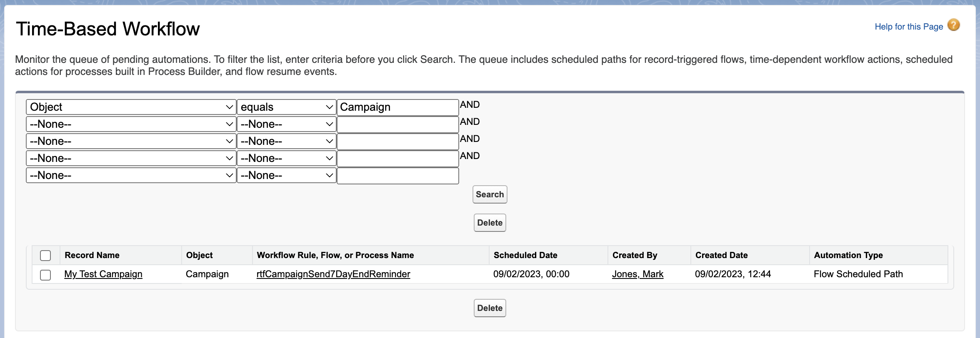Image resolution: width=980 pixels, height=338 pixels.
Task: Open the My Test Campaign record link
Action: click(103, 274)
